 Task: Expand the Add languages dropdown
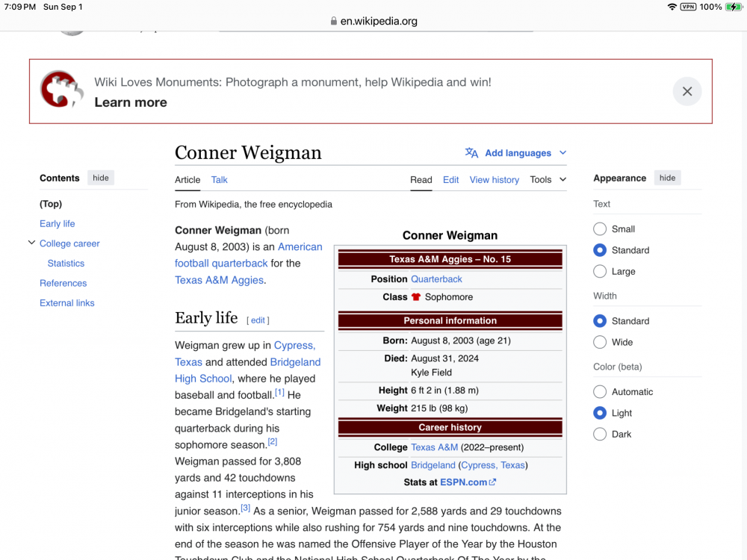(562, 153)
